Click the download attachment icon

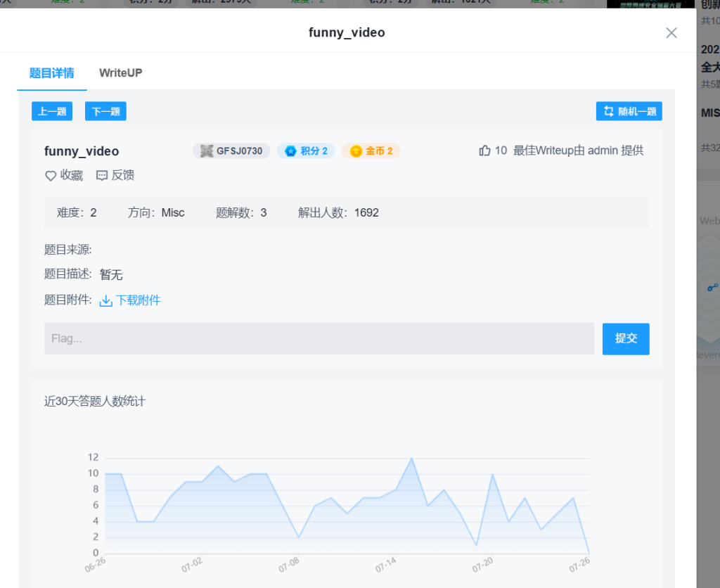click(x=106, y=301)
